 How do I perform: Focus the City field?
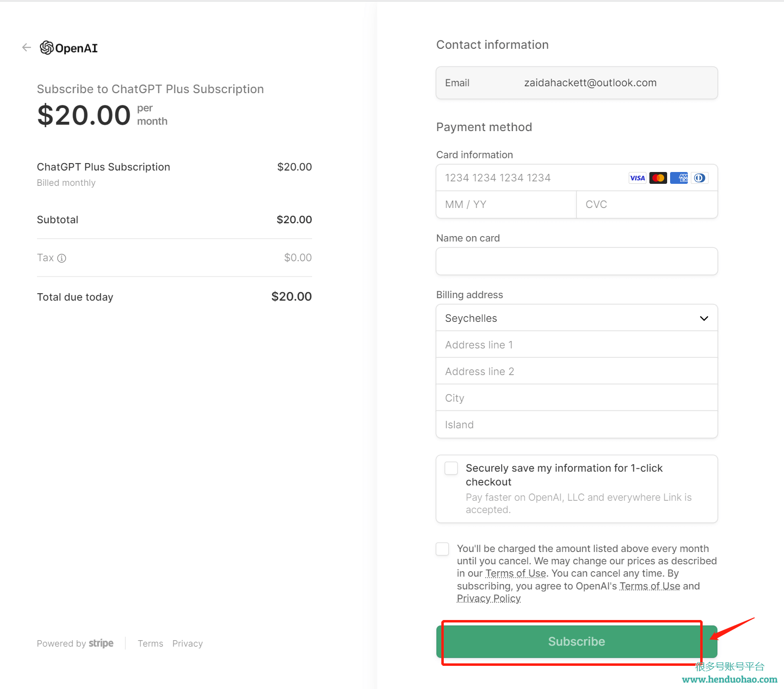(x=577, y=398)
